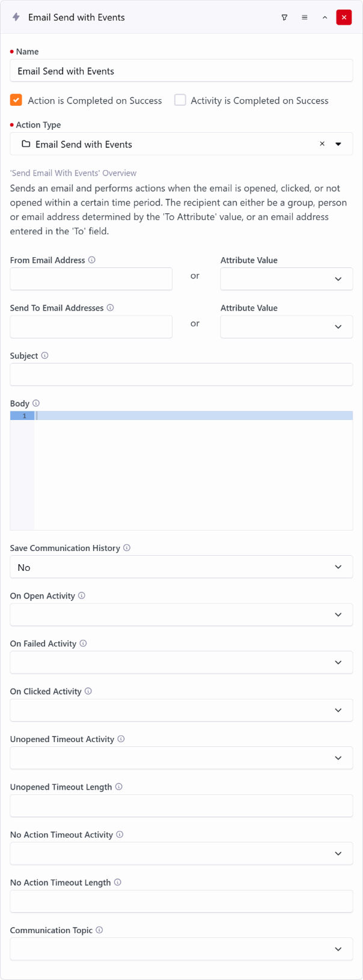The image size is (363, 980).
Task: Enable Activity is Completed on Success checkbox
Action: (180, 100)
